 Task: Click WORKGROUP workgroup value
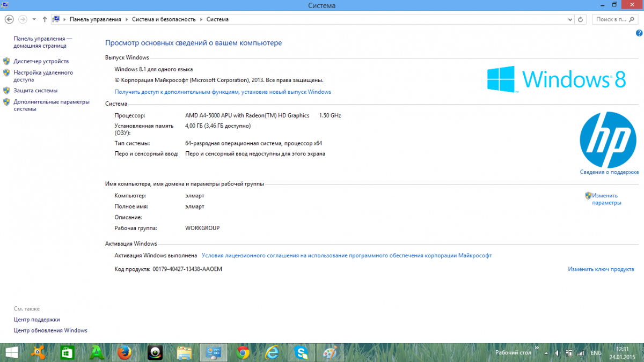click(202, 228)
